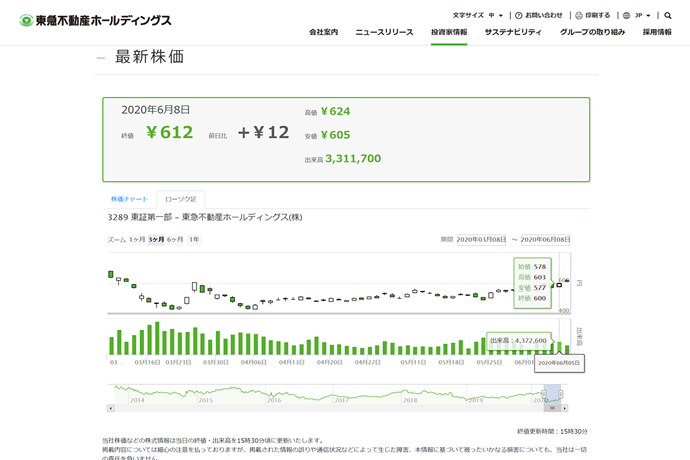Open the グループの取り組み menu
690x460 pixels.
pos(592,32)
